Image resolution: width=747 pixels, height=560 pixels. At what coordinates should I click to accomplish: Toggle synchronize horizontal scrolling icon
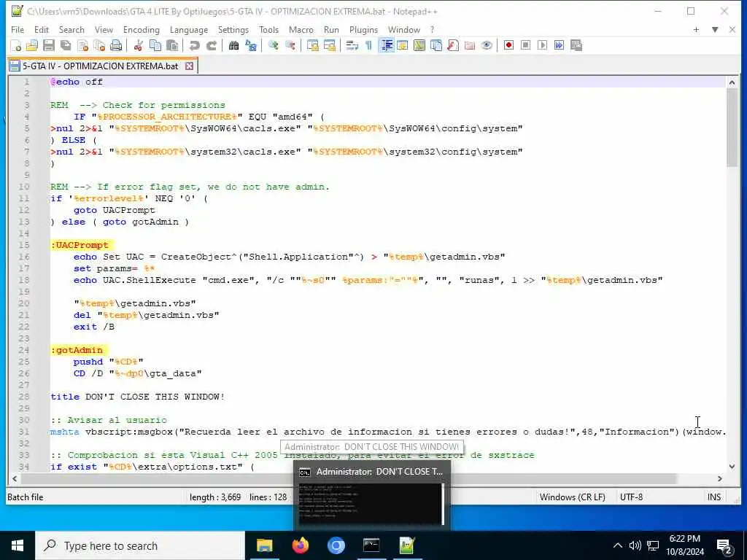pyautogui.click(x=329, y=45)
